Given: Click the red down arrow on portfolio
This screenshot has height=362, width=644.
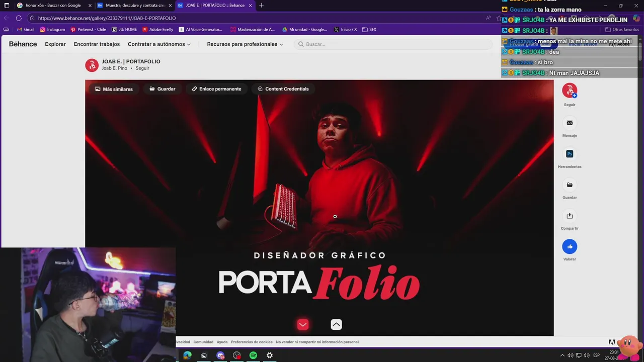Looking at the screenshot, I should tap(302, 325).
